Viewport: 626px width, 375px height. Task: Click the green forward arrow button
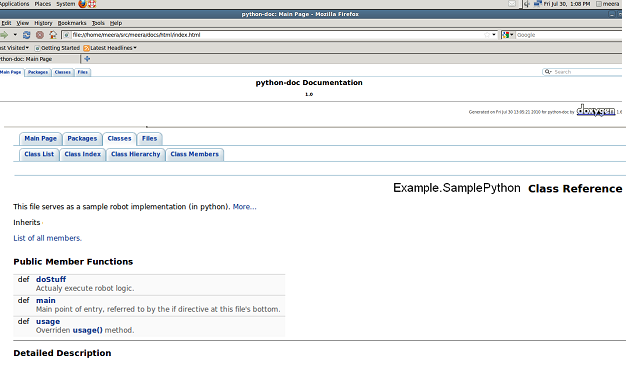point(4,35)
